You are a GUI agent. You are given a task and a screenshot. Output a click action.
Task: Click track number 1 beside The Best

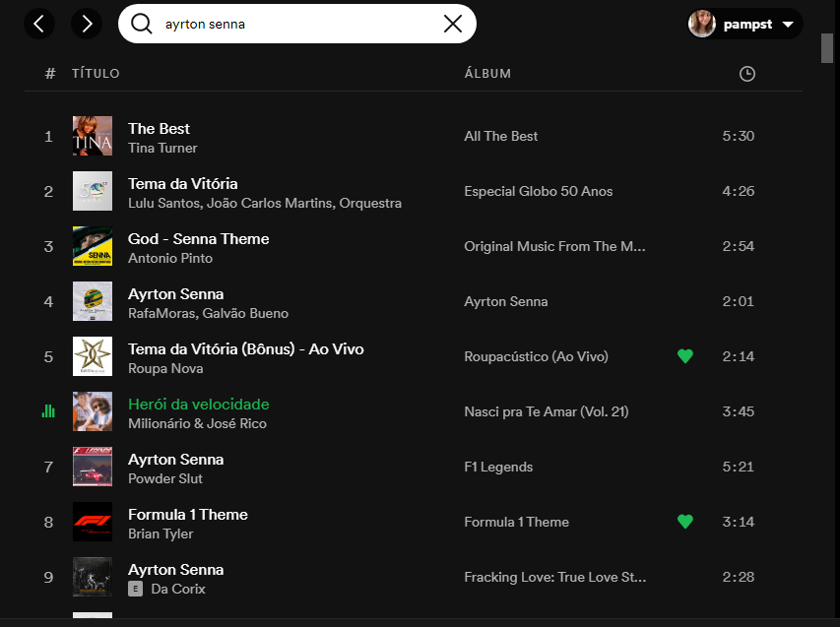[x=49, y=137]
